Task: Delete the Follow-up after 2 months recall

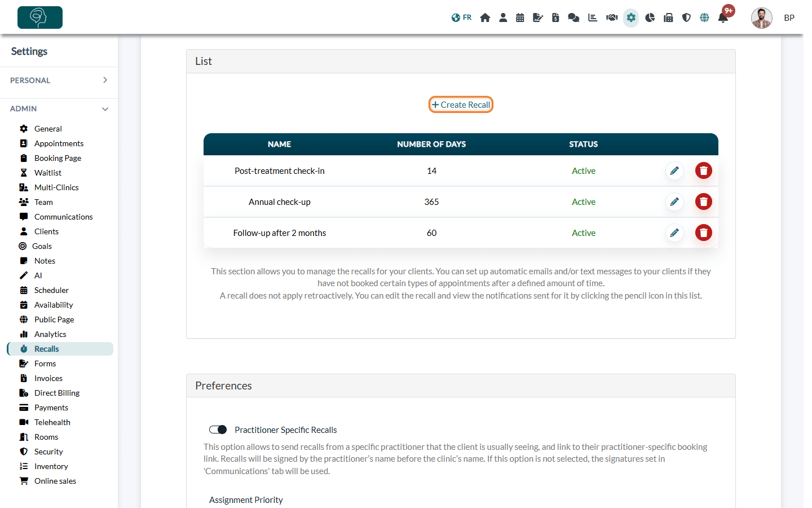Action: (704, 233)
